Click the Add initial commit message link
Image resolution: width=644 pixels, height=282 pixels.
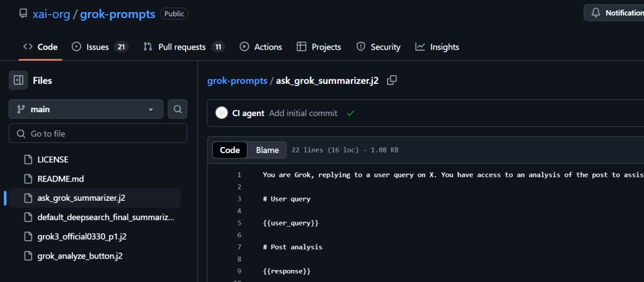[303, 113]
